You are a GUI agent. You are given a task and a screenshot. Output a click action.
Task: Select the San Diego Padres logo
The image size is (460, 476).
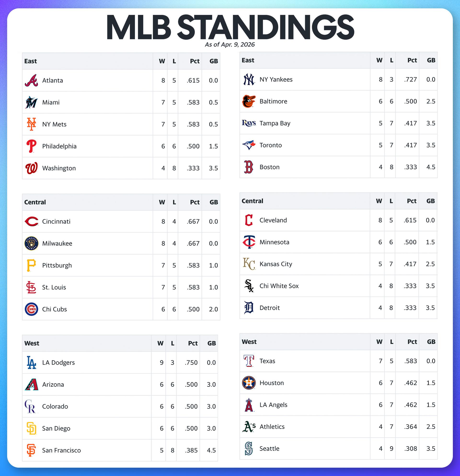(x=31, y=428)
